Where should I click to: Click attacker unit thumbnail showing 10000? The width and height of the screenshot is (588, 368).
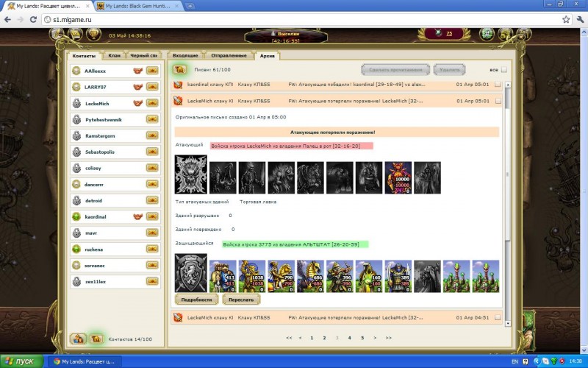(x=398, y=177)
